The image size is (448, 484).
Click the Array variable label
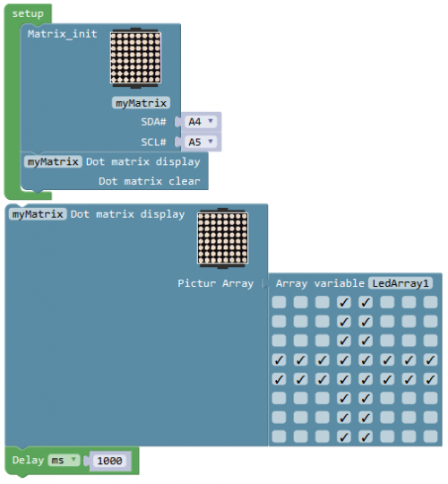pyautogui.click(x=320, y=283)
